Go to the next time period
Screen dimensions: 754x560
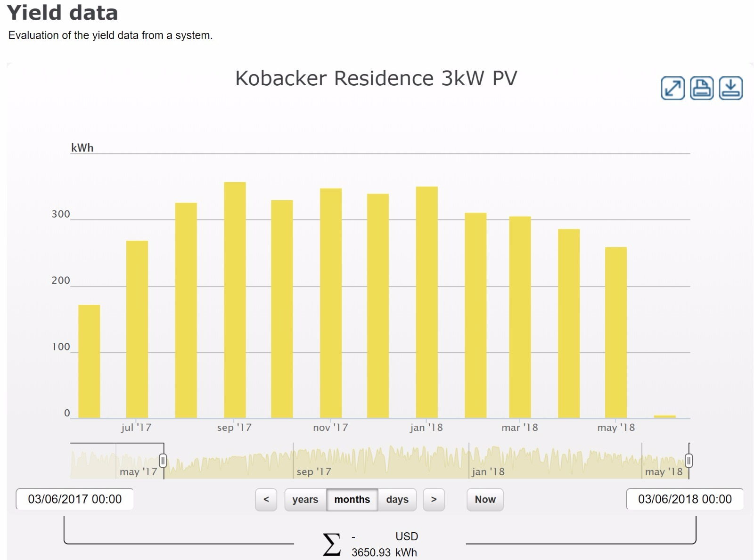(x=434, y=500)
